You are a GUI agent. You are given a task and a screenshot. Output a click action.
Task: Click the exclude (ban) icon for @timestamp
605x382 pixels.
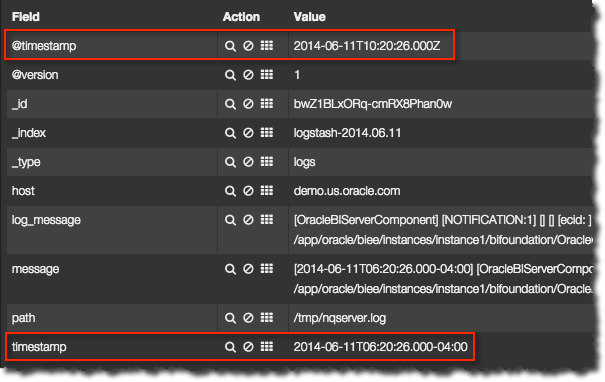(248, 46)
